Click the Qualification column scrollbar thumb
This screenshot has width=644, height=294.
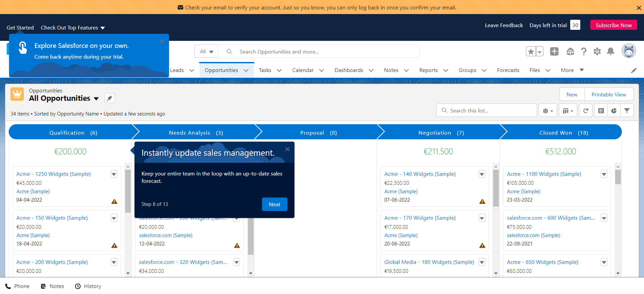(x=128, y=191)
